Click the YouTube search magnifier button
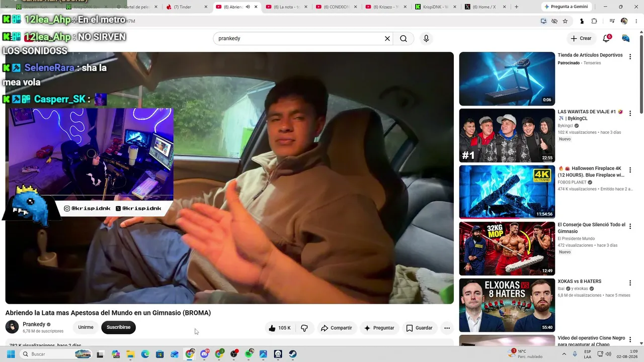Viewport: 644px width, 362px height. coord(404,39)
